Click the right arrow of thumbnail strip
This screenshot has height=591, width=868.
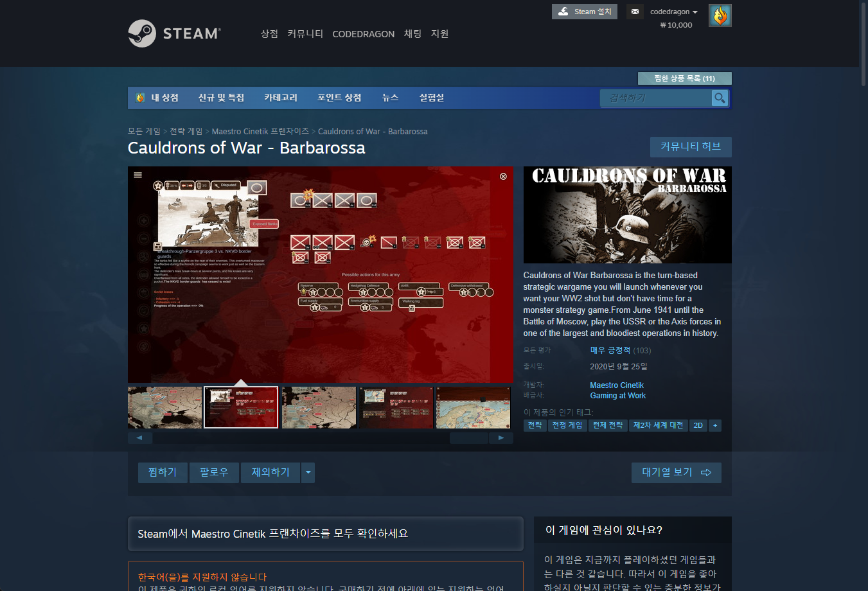[501, 438]
